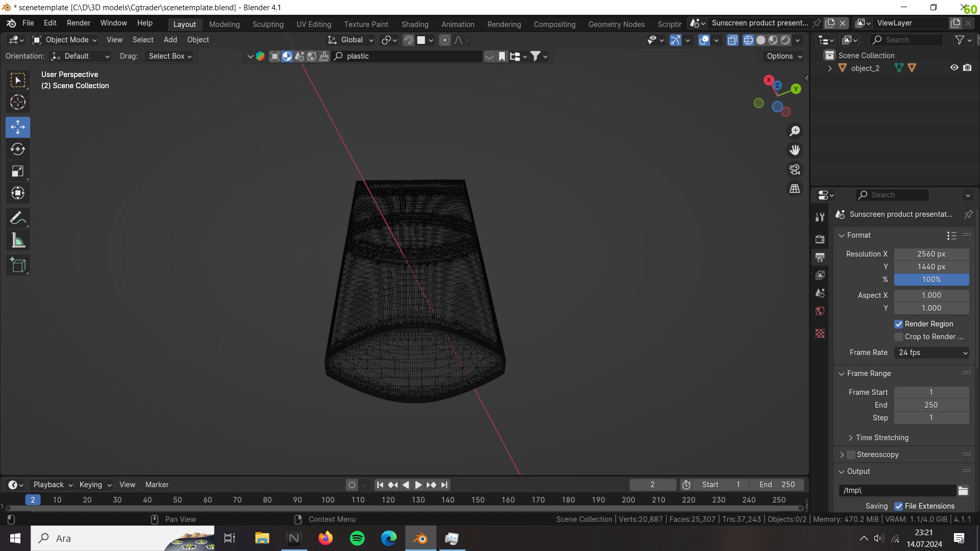Image resolution: width=980 pixels, height=551 pixels.
Task: Switch to Wireframe viewport shading
Action: click(x=748, y=40)
